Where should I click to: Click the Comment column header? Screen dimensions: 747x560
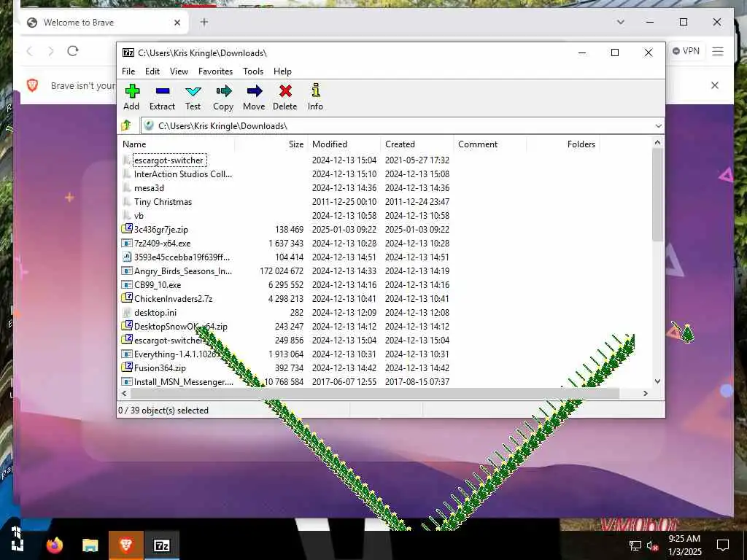(x=489, y=144)
